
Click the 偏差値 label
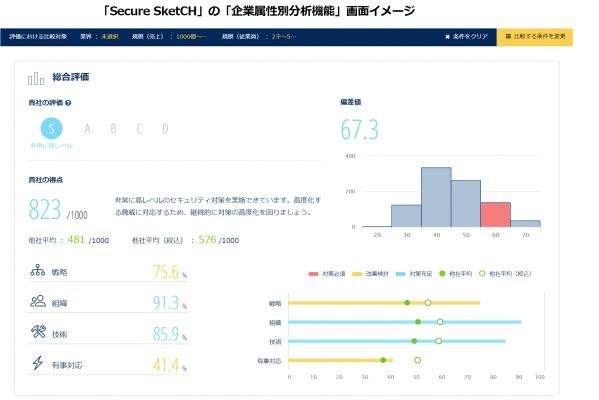(351, 102)
